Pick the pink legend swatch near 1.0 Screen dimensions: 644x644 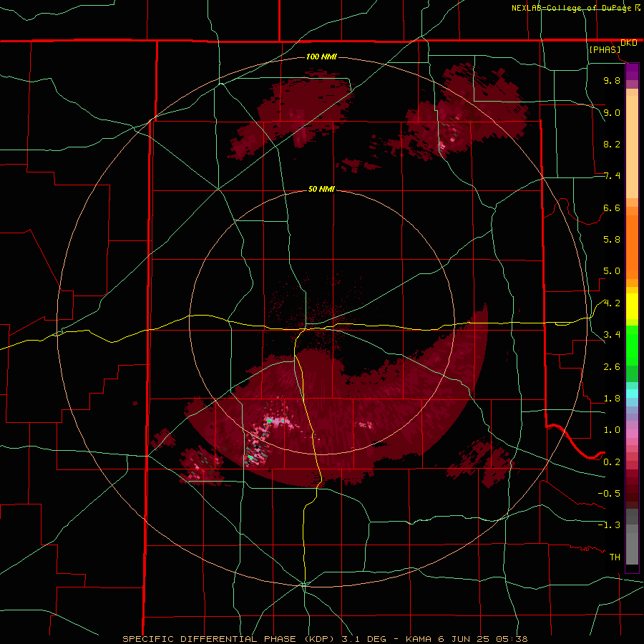[x=632, y=434]
